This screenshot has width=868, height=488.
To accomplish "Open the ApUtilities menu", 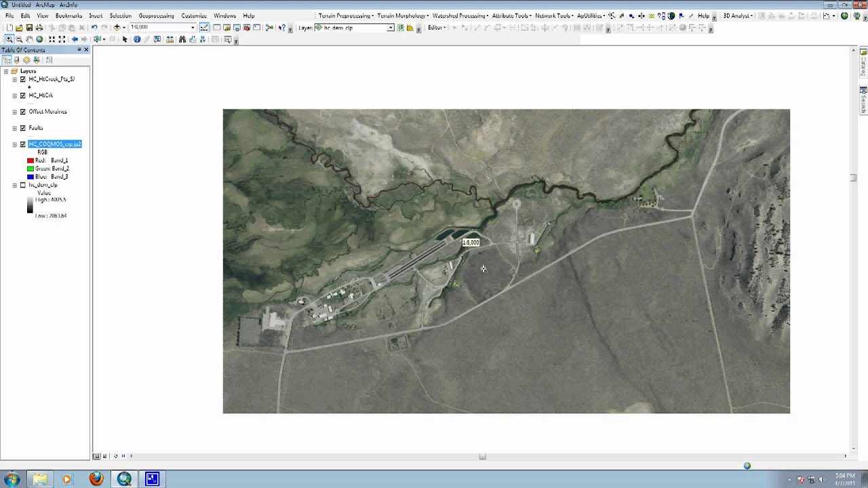I will coord(591,16).
